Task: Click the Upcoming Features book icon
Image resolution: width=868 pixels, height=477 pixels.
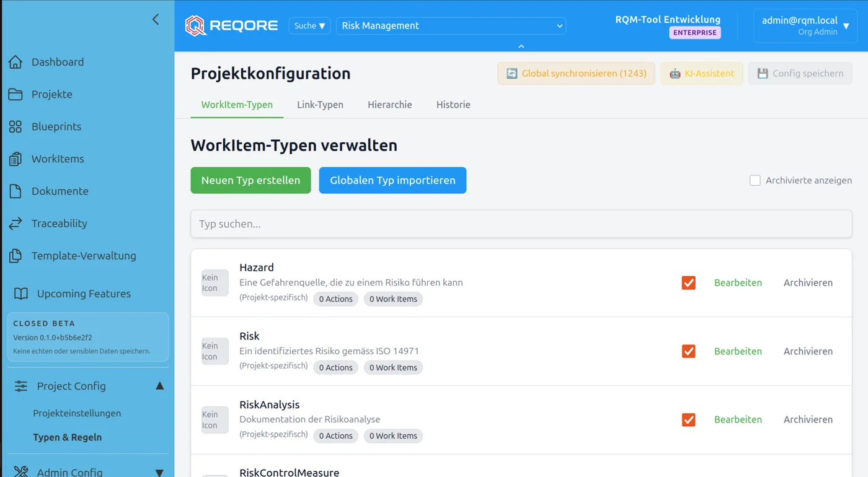Action: (21, 294)
